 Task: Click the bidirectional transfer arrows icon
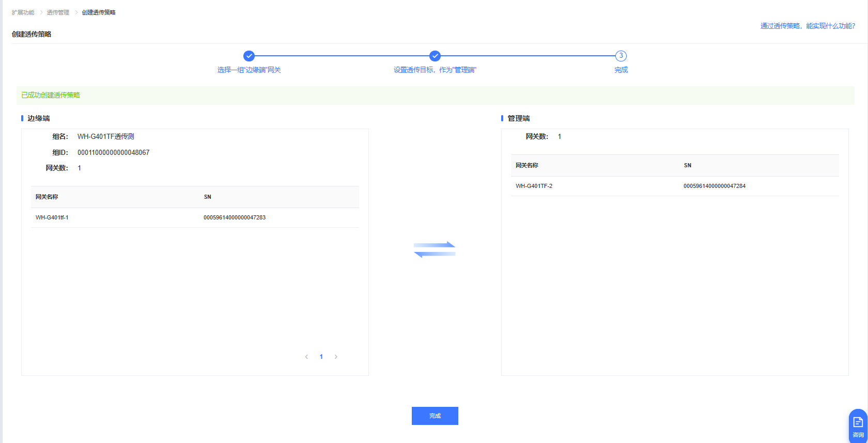click(x=435, y=249)
